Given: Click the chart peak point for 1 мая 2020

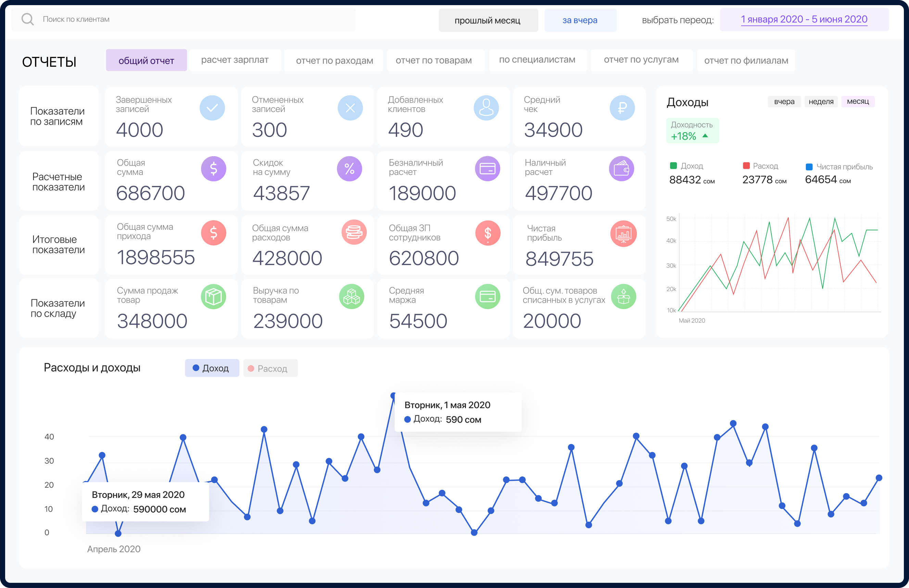Looking at the screenshot, I should [393, 396].
